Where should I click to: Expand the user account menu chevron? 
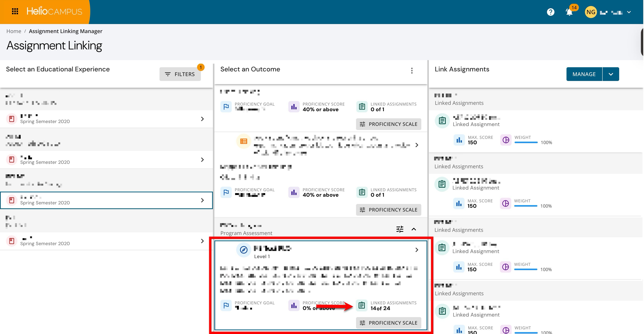tap(629, 12)
